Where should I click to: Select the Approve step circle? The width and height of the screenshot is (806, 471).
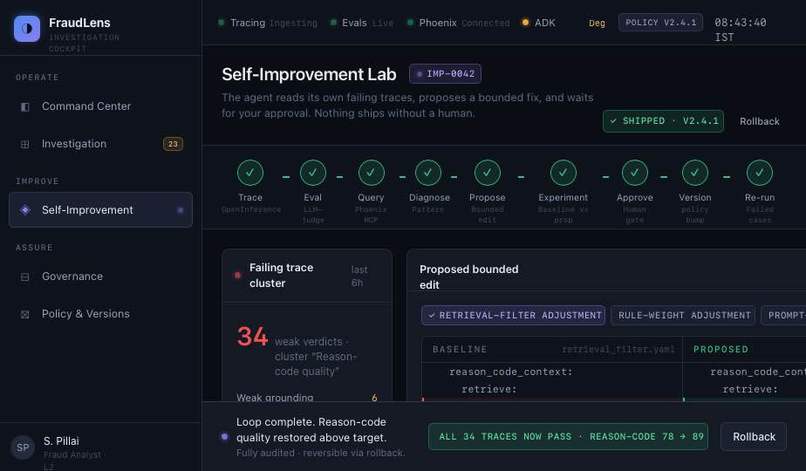click(x=634, y=173)
